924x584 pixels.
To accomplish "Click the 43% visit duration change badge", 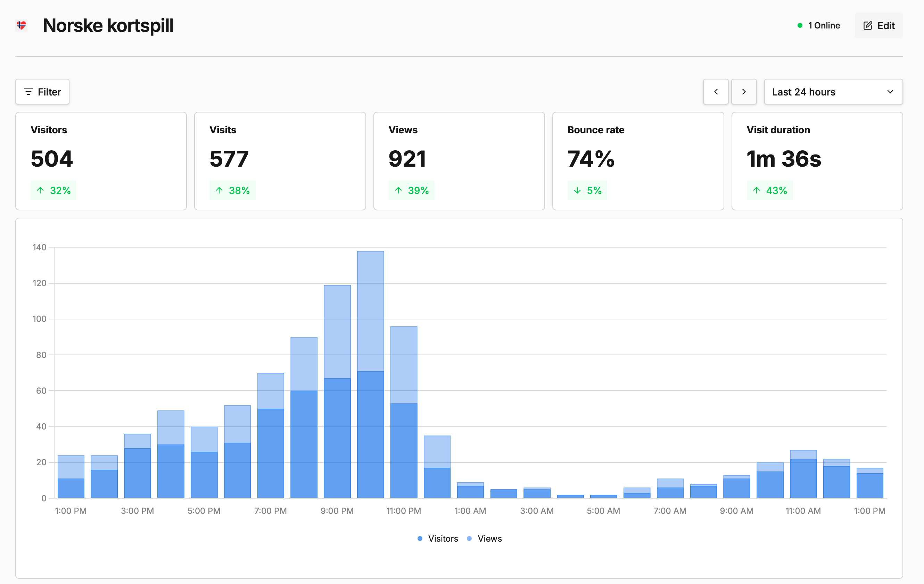I will coord(769,190).
